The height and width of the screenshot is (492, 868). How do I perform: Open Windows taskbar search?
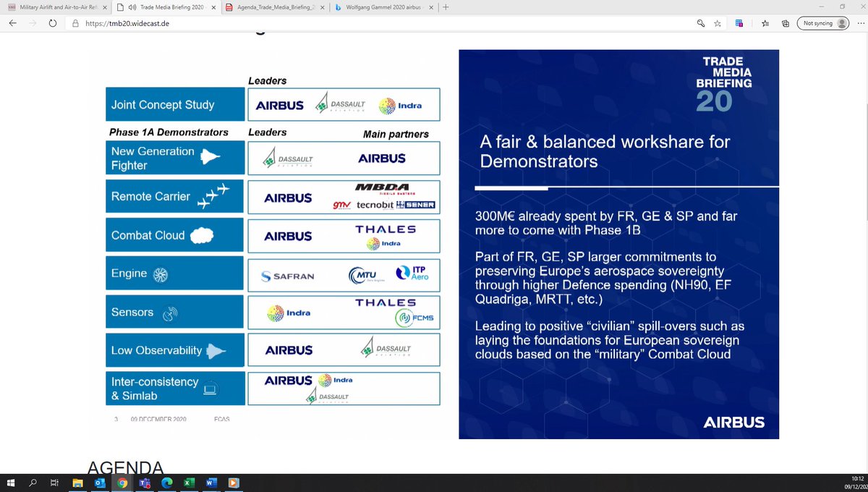(33, 483)
